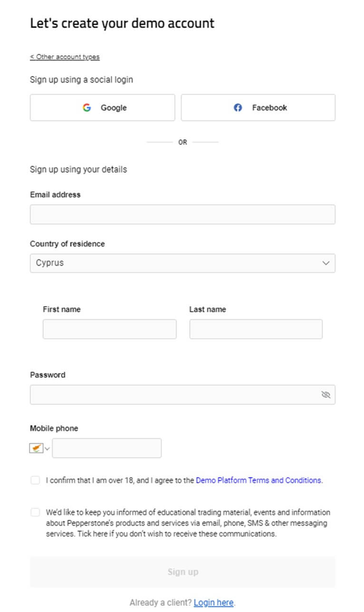Open Demo Platform Terms and Conditions link

(259, 480)
